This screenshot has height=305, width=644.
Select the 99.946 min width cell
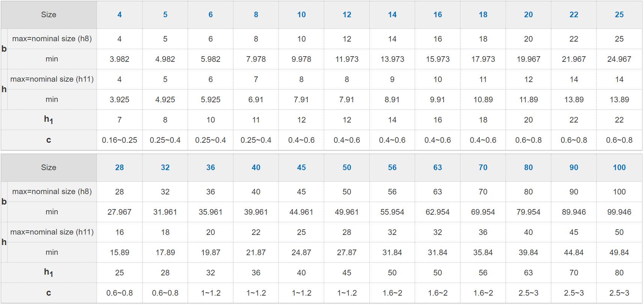click(x=619, y=212)
